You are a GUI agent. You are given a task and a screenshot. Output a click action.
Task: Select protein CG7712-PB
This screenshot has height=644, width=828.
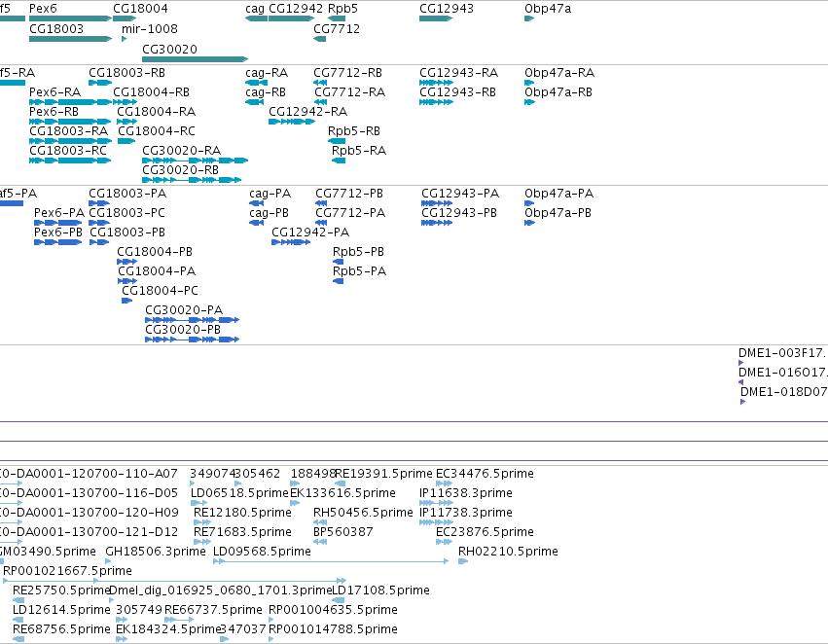(349, 194)
